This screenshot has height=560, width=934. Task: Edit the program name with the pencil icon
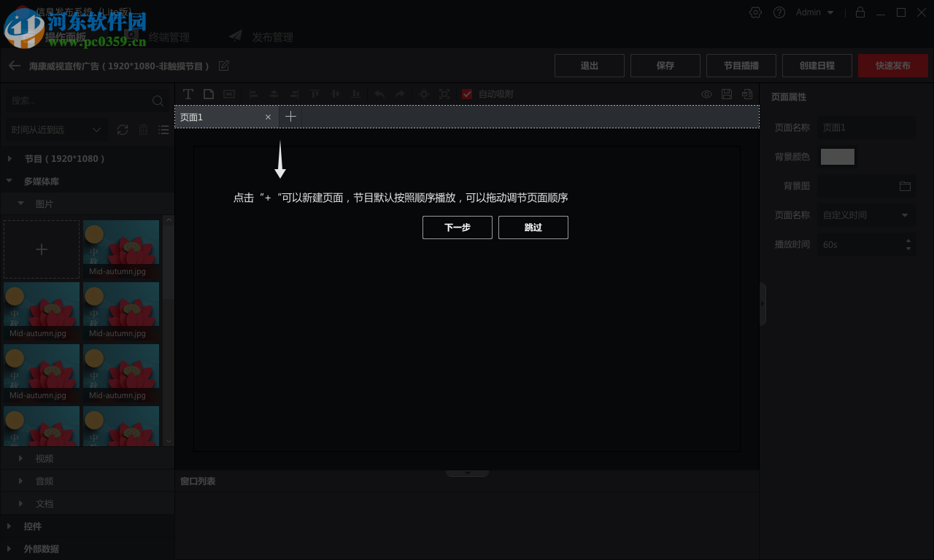point(223,66)
